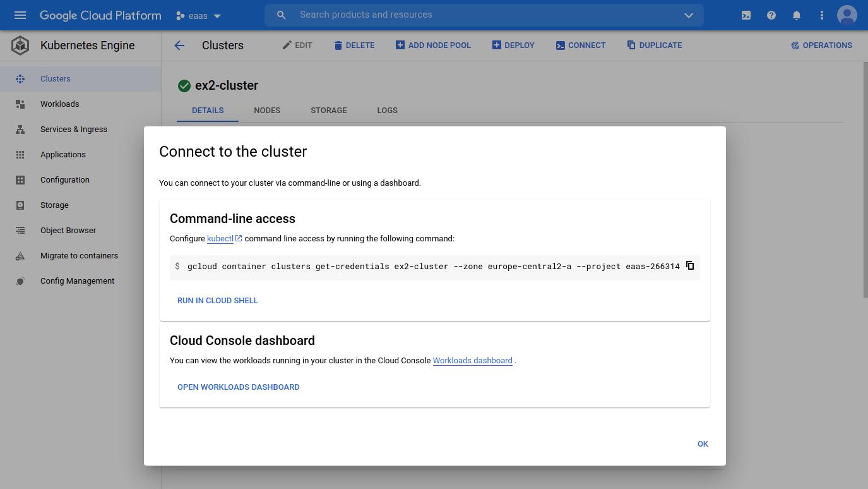868x489 pixels.
Task: Open the user account avatar
Action: pos(847,15)
